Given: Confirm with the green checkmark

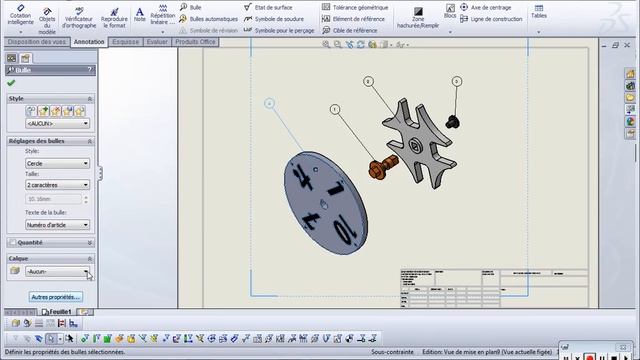Looking at the screenshot, I should tap(11, 83).
